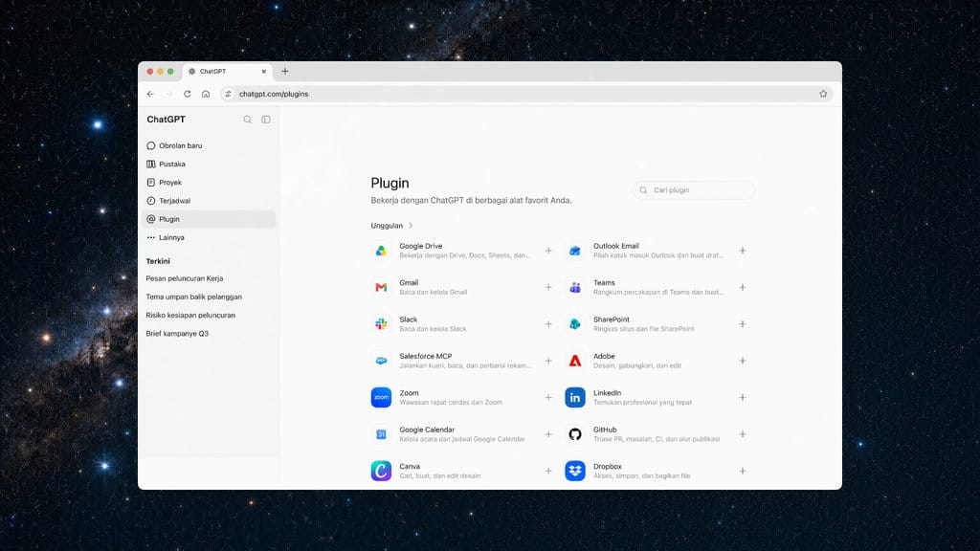This screenshot has height=551, width=980.
Task: Add the Dropbox plugin with plus
Action: point(743,471)
